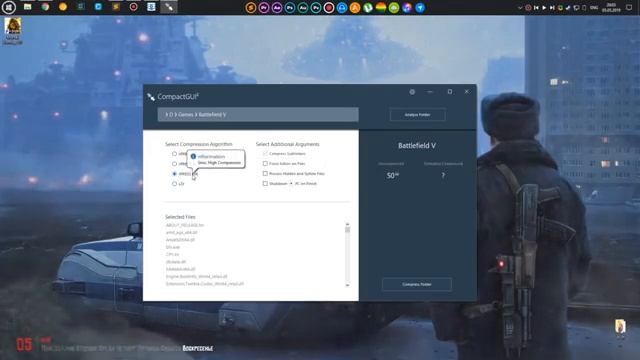
Task: Launch green uTorrent dock icon
Action: tap(368, 8)
